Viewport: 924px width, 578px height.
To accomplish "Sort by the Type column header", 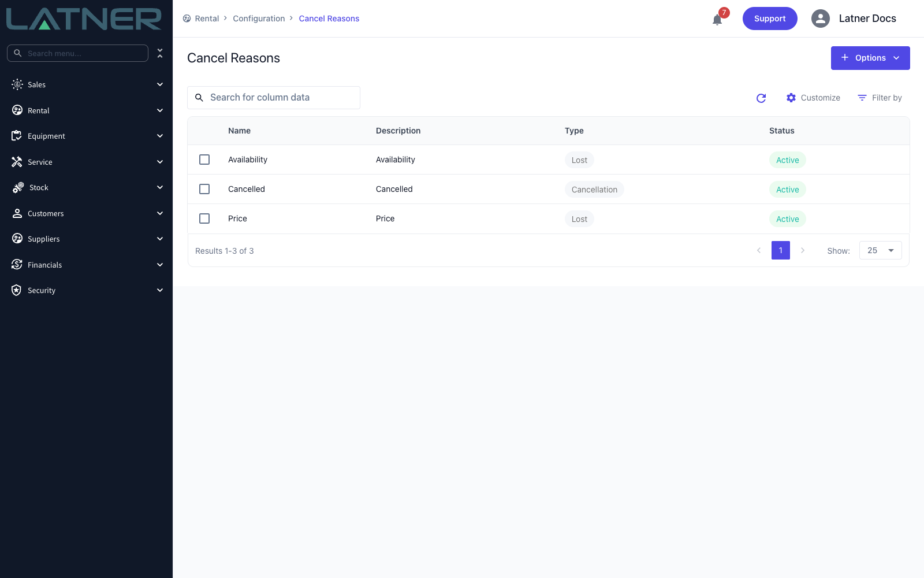I will coord(574,131).
